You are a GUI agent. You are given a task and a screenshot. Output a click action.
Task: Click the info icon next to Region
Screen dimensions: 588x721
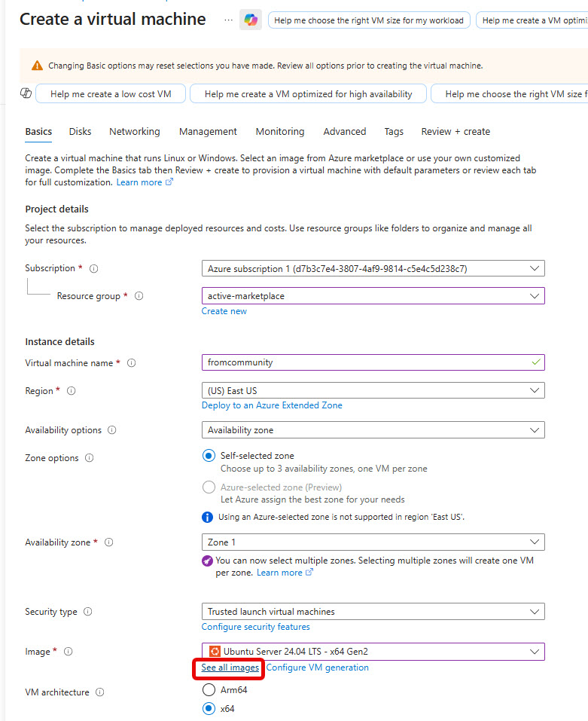(72, 391)
